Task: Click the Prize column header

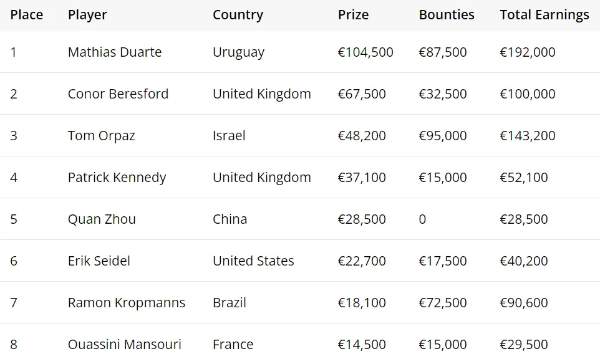Action: tap(353, 15)
